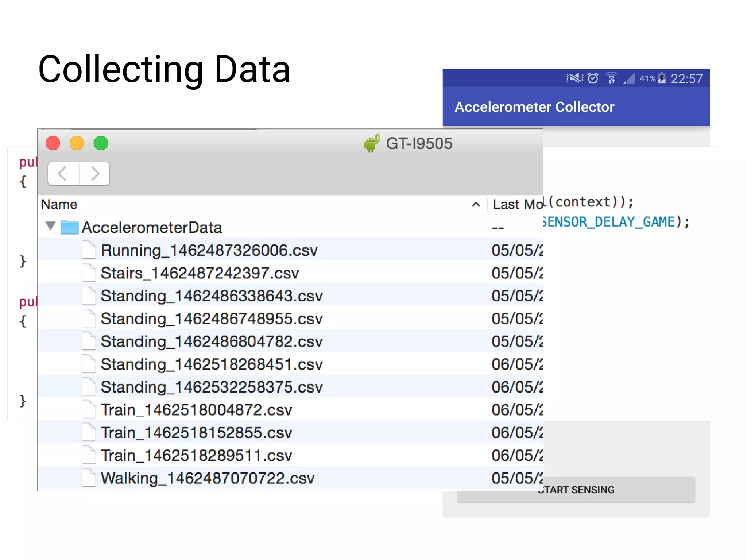Click the date of Running_1462487326006.csv
Screen dimensions: 747x560
517,250
